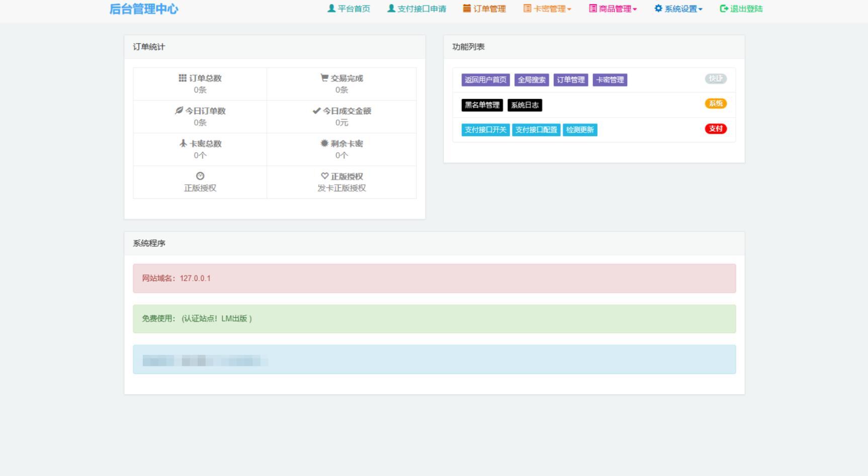Click the 检测更新 button
868x476 pixels.
point(580,130)
